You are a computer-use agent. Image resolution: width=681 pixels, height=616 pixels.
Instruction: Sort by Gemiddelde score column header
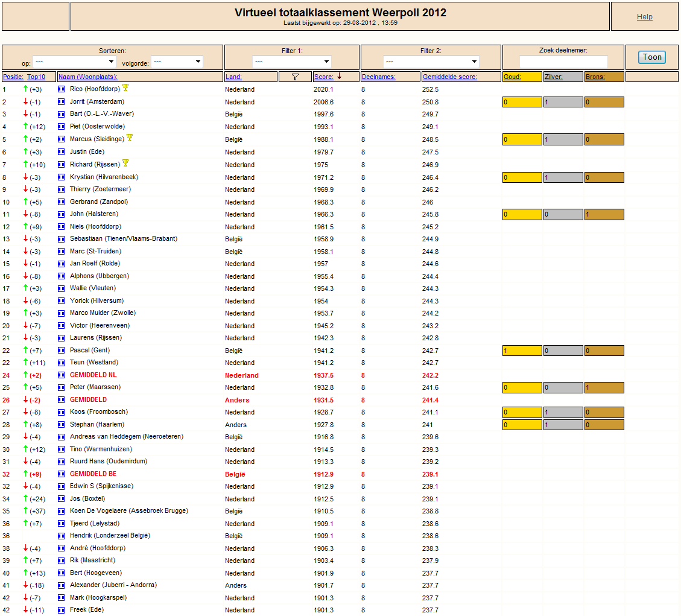pyautogui.click(x=449, y=77)
